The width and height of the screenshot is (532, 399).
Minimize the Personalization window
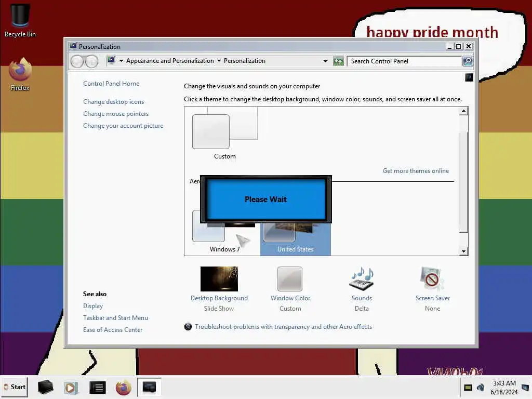click(449, 46)
